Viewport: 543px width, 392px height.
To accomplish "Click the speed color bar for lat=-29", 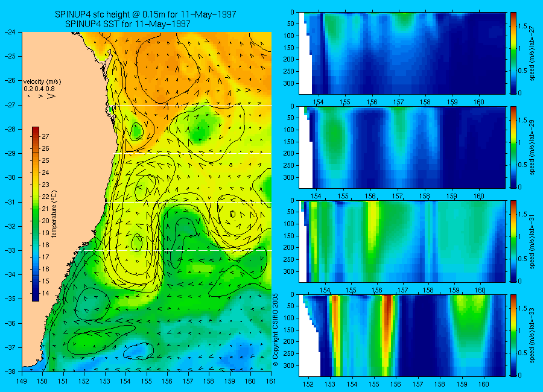I will click(513, 148).
